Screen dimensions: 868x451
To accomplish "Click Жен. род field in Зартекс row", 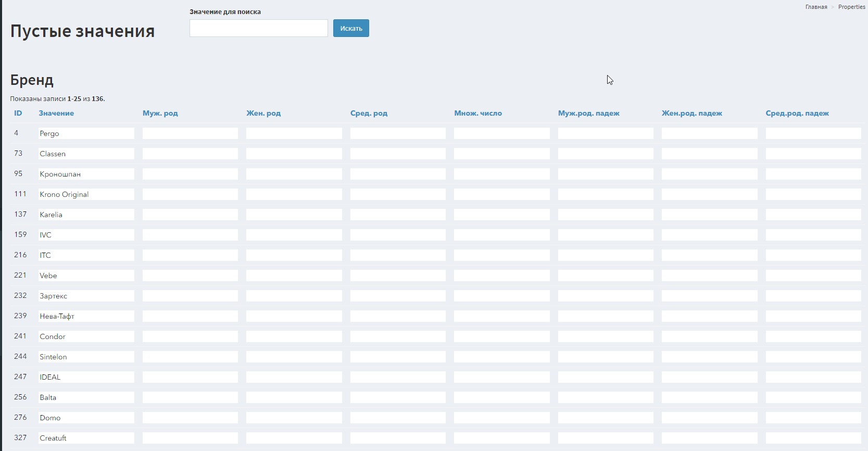I will tap(294, 296).
